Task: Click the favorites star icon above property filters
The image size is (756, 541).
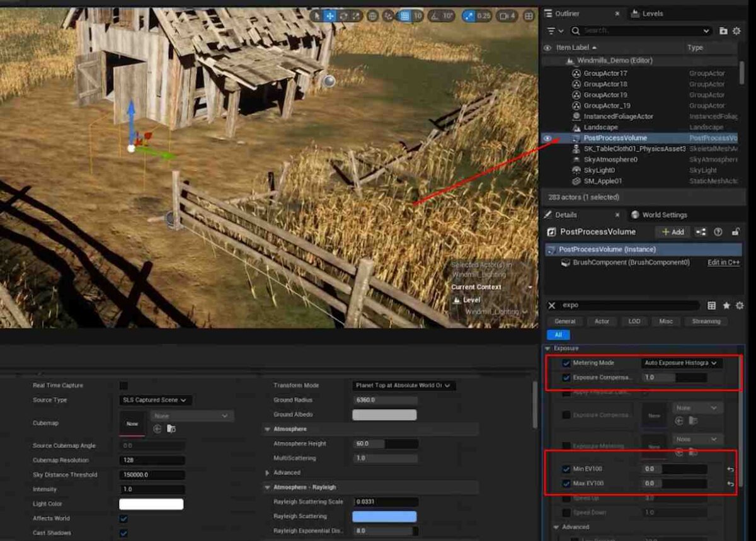Action: click(x=726, y=305)
